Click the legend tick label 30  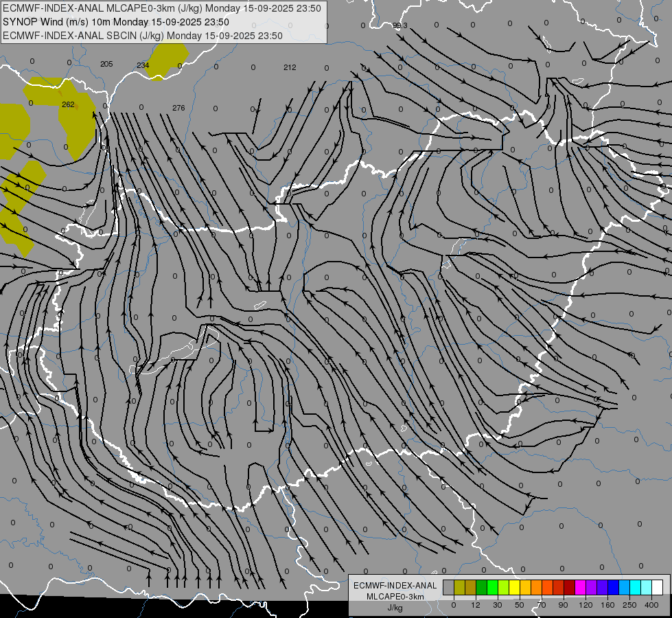[498, 605]
